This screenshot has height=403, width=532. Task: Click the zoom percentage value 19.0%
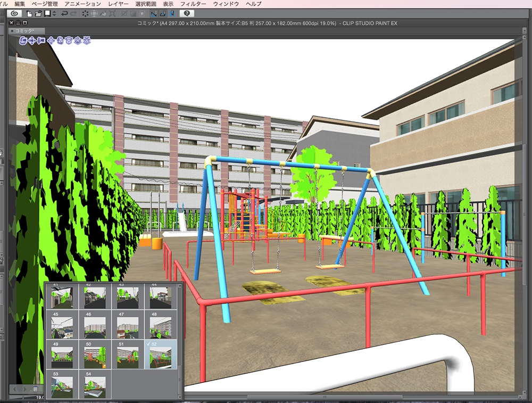click(x=39, y=397)
